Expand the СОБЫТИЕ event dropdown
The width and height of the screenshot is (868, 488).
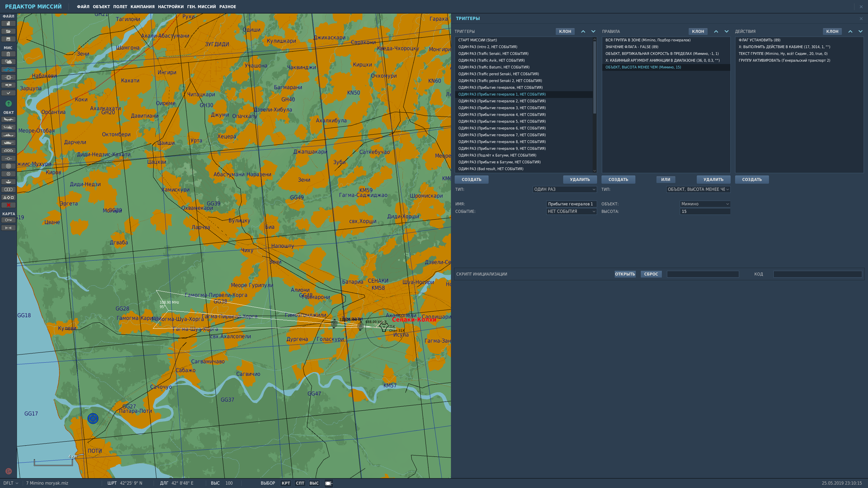571,211
